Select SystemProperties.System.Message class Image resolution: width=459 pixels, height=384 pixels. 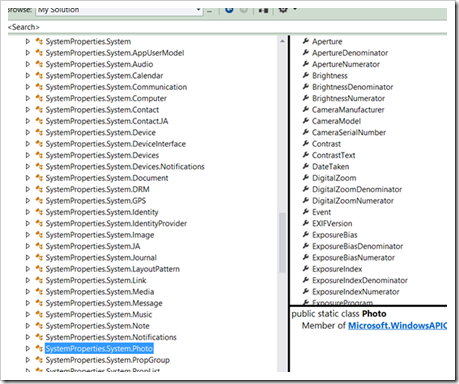point(104,303)
